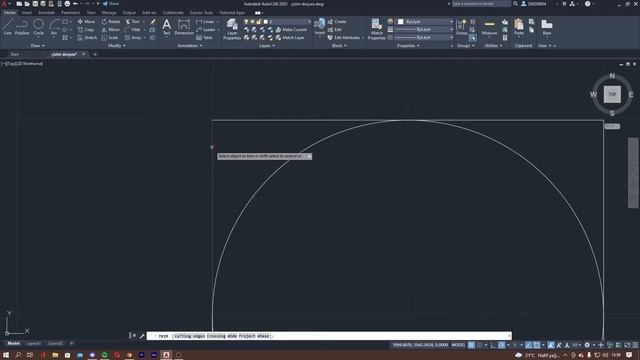This screenshot has width=640, height=360.
Task: Click TOP face of the ViewCube
Action: tap(612, 94)
